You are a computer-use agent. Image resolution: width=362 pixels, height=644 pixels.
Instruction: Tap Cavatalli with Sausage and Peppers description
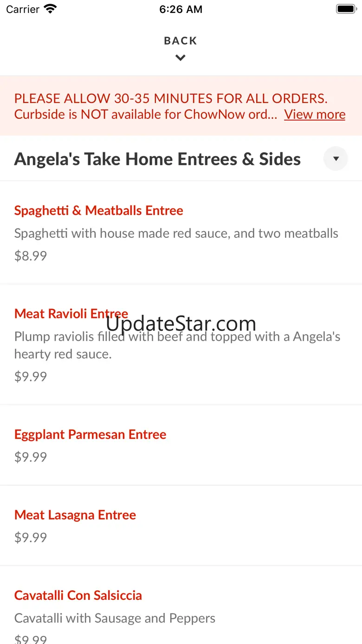coord(115,618)
